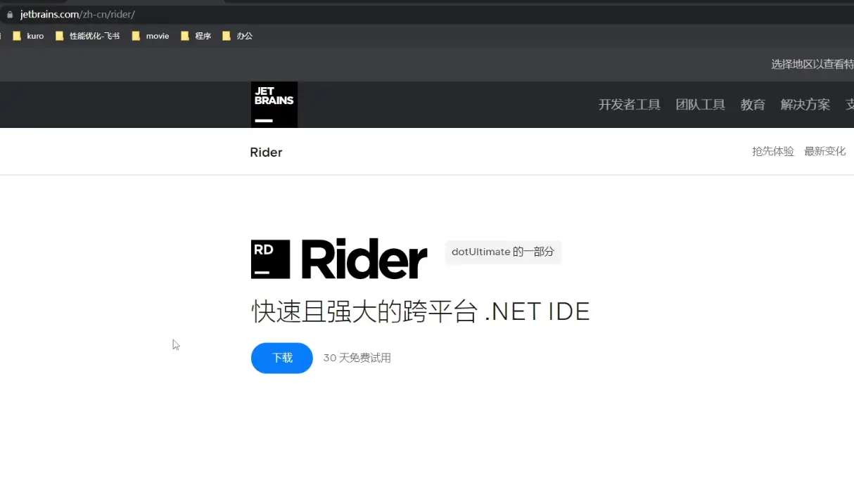Click the Rider submenu title

point(266,153)
